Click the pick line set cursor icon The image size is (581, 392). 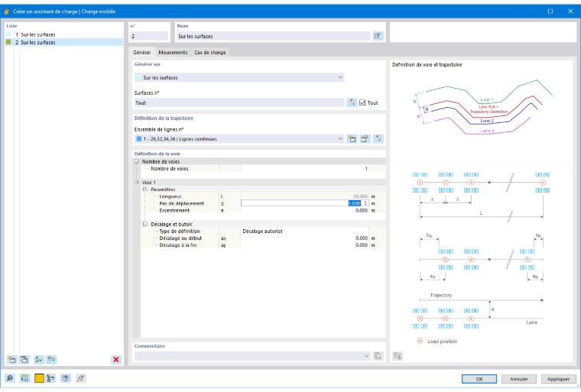[378, 139]
